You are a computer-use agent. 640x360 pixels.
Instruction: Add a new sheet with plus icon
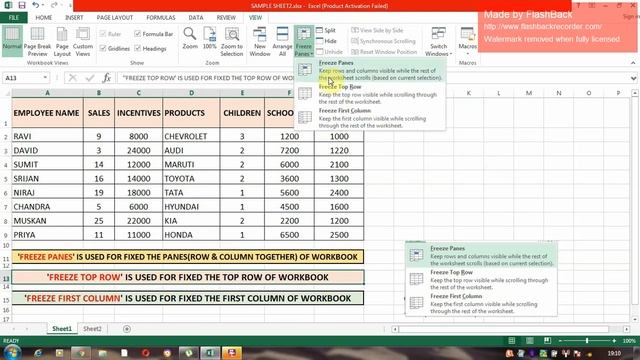(127, 329)
